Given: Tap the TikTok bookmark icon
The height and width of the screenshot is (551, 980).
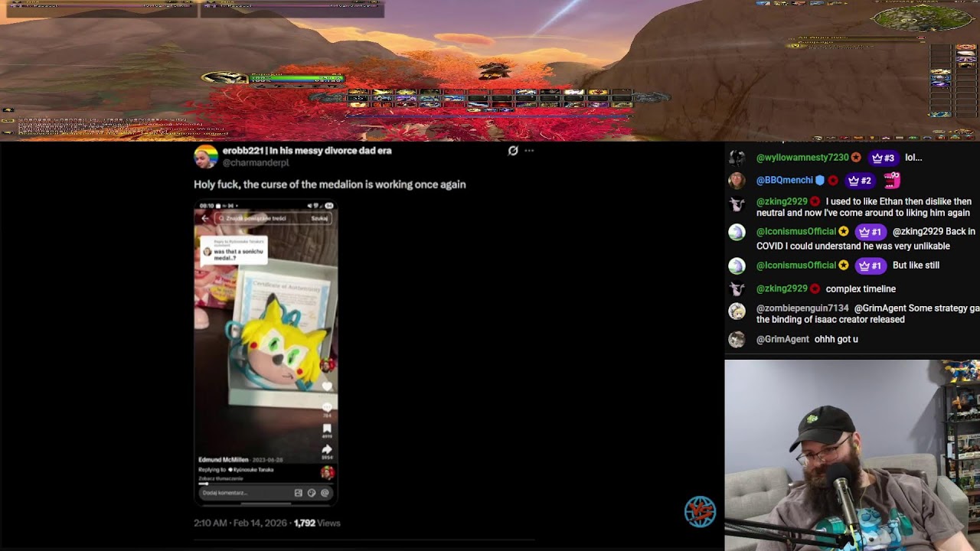Looking at the screenshot, I should [327, 429].
